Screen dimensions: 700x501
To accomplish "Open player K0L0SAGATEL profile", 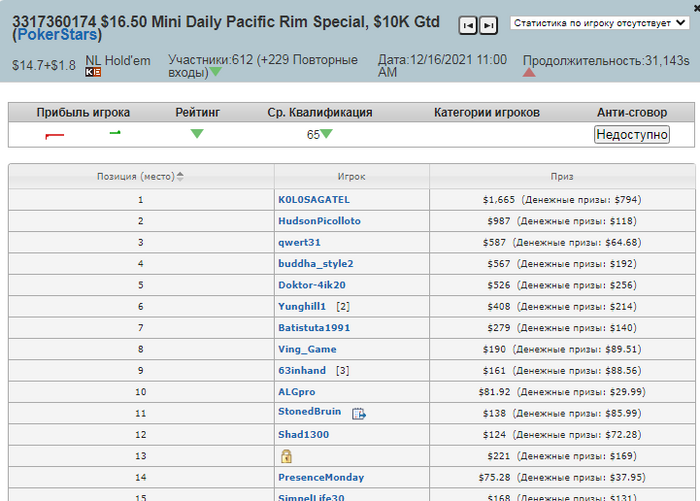I will [x=314, y=200].
